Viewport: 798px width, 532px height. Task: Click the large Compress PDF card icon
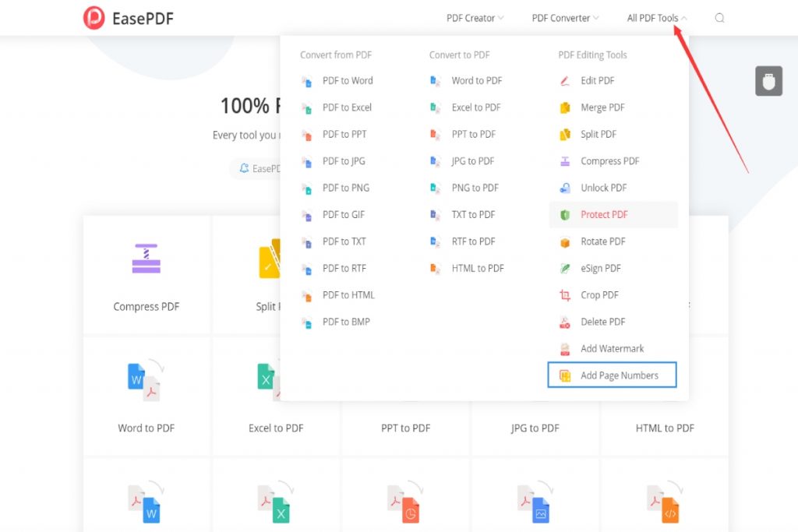[x=147, y=259]
